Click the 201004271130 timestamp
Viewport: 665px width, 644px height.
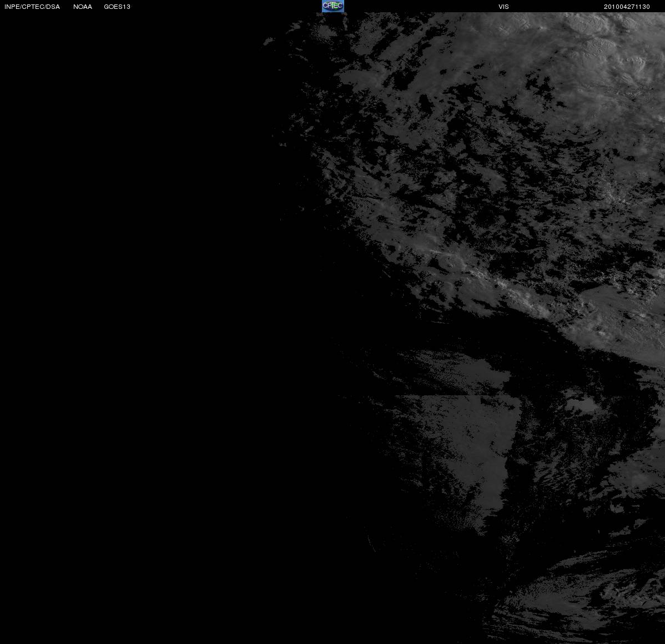point(627,7)
